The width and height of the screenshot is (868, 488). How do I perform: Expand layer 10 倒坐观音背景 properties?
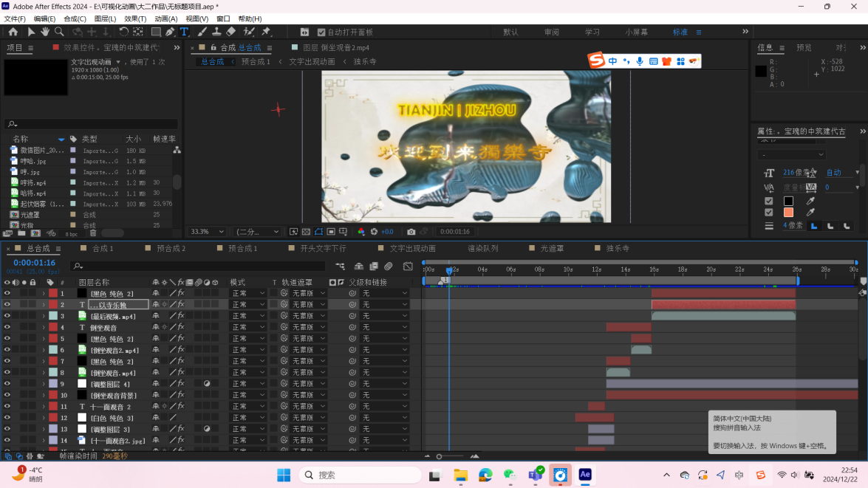click(44, 395)
